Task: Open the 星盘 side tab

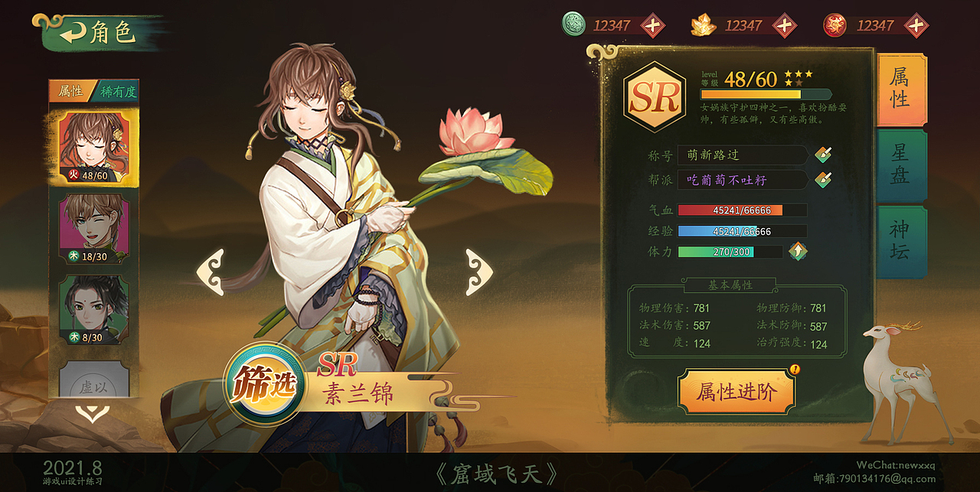Action: [901, 164]
